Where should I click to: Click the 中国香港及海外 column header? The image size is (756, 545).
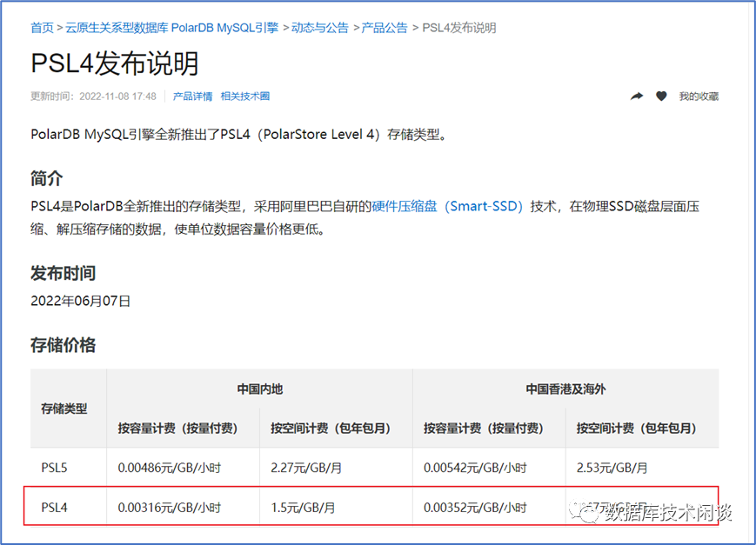(565, 389)
